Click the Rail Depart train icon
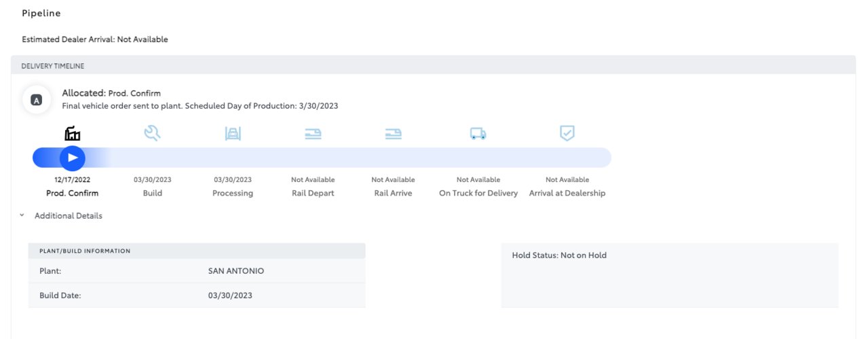 coord(313,135)
